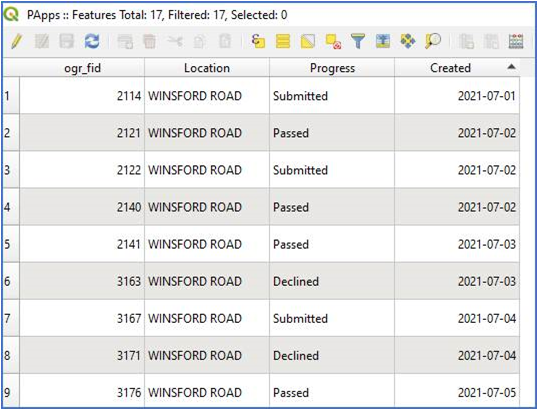539x410 pixels.
Task: Click ogr_fid cell 2121
Action: point(82,133)
